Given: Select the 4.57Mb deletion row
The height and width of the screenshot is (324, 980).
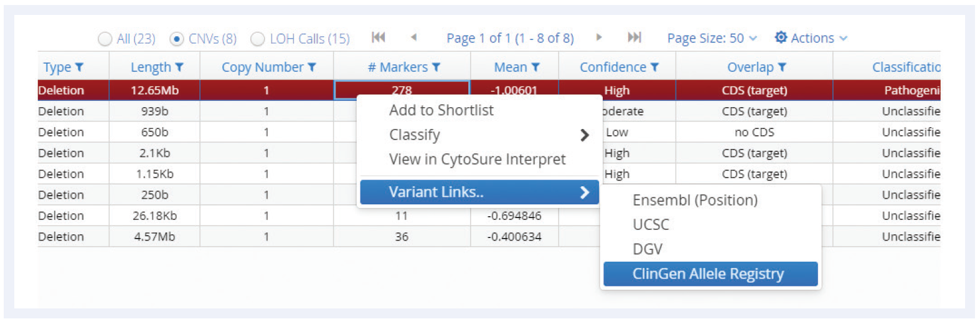Looking at the screenshot, I should click(489, 237).
